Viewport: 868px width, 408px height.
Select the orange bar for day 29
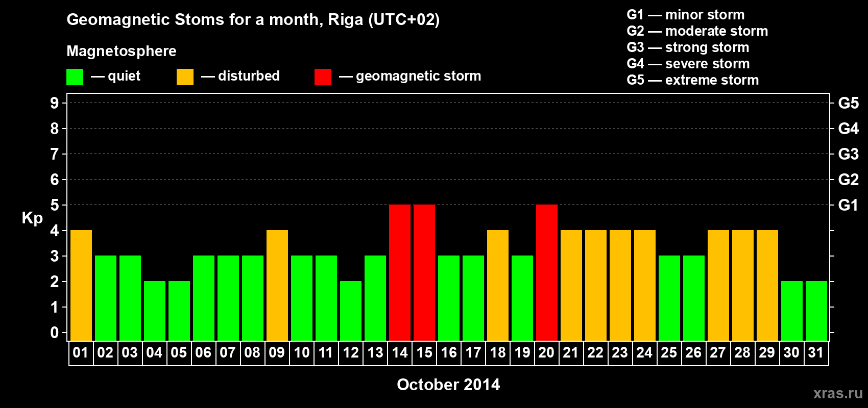(x=767, y=285)
